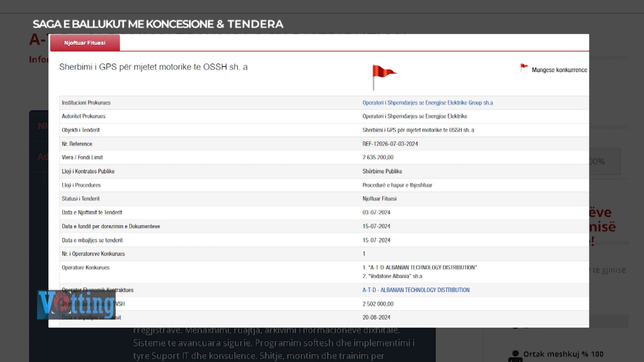The width and height of the screenshot is (644, 362).
Task: Select the Mungese konkurrence label
Action: [x=559, y=70]
